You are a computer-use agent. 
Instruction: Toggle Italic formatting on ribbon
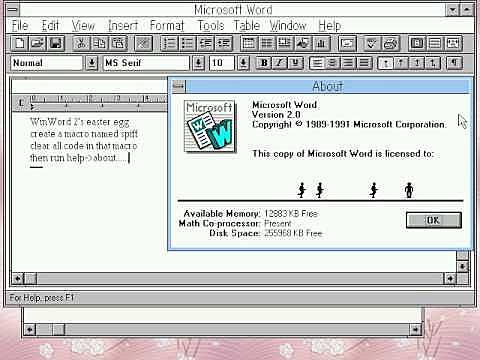click(x=279, y=63)
